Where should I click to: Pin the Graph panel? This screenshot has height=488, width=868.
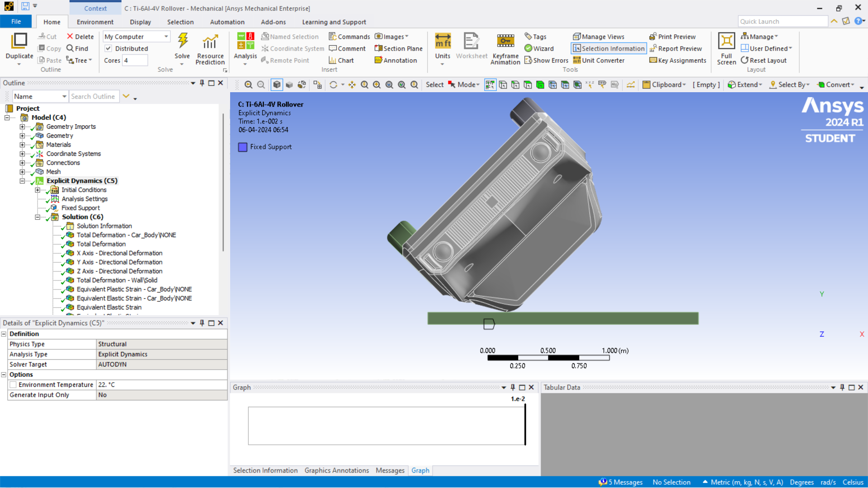click(x=513, y=387)
